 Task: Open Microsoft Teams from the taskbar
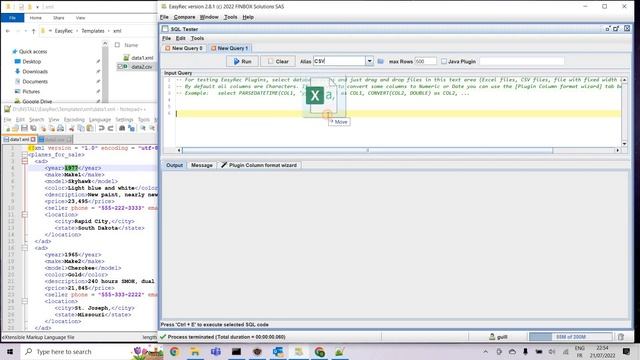coord(216,351)
